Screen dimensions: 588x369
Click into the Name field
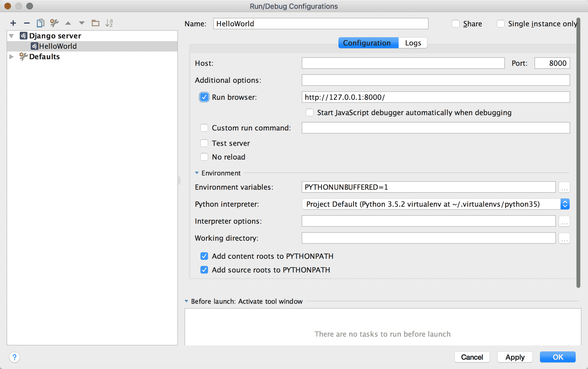[321, 24]
